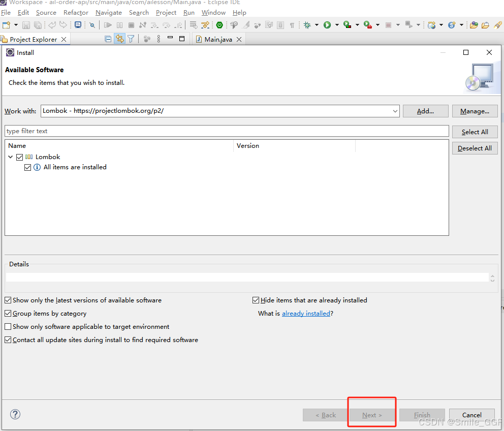Image resolution: width=504 pixels, height=431 pixels.
Task: Click the Project Explorer filter funnel icon
Action: 131,39
